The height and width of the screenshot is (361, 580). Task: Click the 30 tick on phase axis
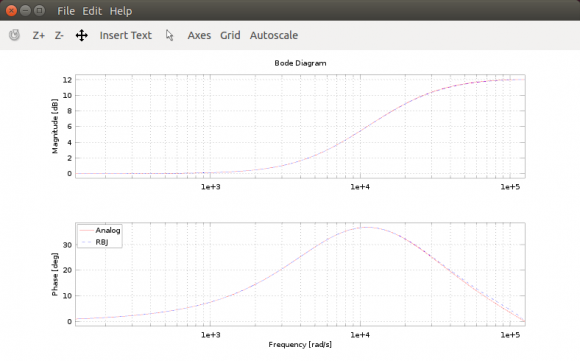67,245
